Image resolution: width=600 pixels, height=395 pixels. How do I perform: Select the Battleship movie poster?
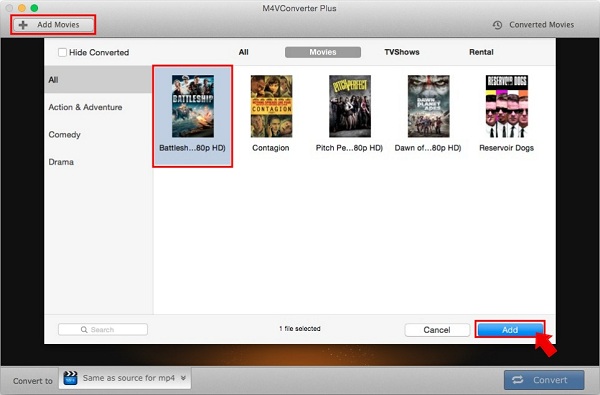point(192,106)
